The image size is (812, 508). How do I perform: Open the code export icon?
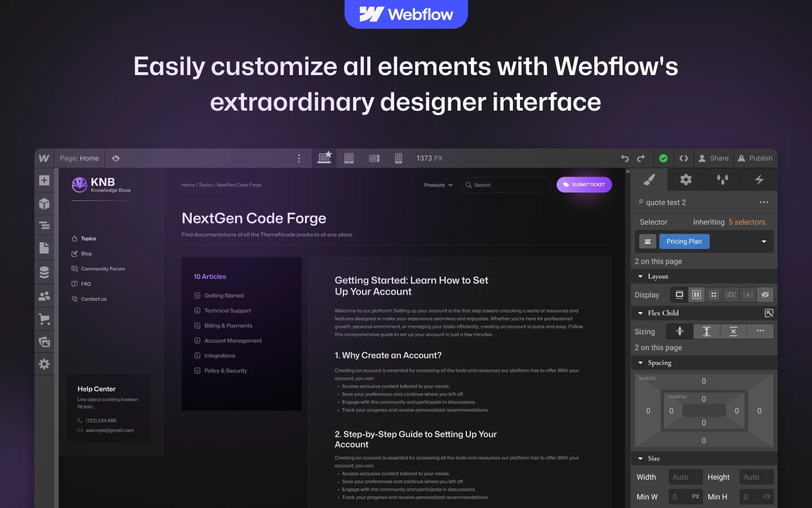click(x=683, y=159)
